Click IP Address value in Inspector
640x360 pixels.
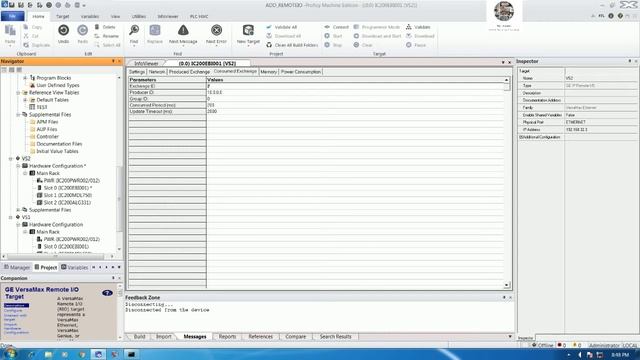pos(601,130)
